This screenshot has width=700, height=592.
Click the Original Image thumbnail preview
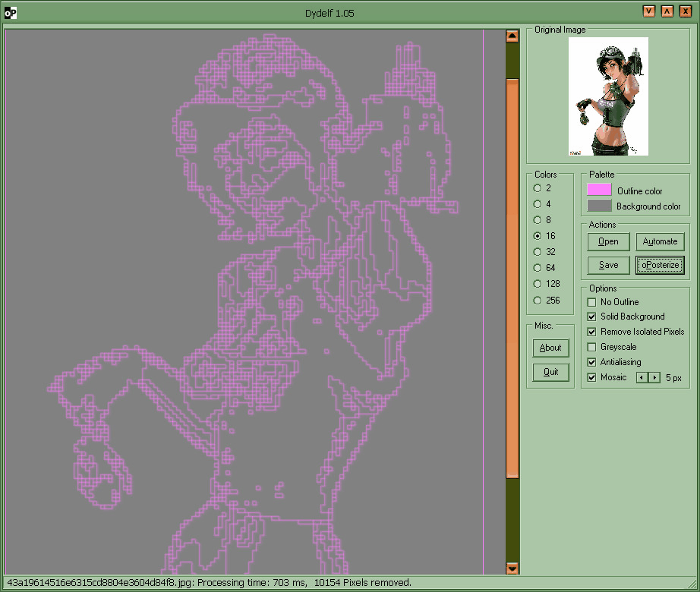[x=608, y=96]
